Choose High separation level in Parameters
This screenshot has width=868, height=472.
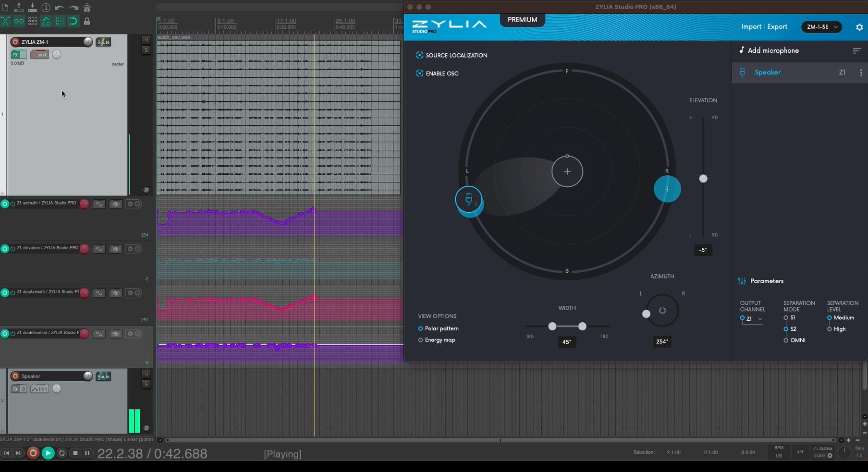[x=829, y=329]
